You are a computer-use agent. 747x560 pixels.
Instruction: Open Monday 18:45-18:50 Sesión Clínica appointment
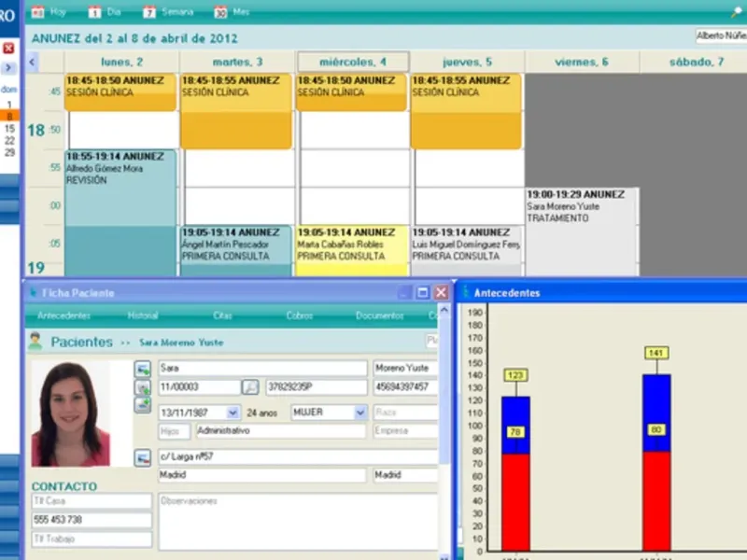pos(120,91)
